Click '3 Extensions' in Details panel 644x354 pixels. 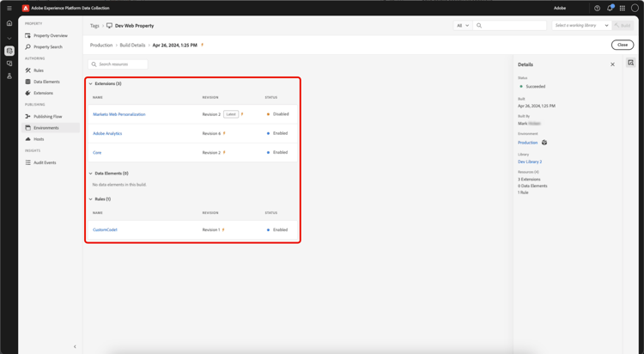click(529, 180)
